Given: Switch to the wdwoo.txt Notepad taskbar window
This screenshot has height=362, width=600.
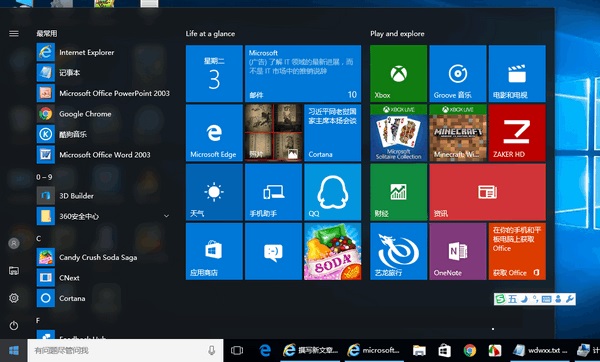Looking at the screenshot, I should coord(541,351).
